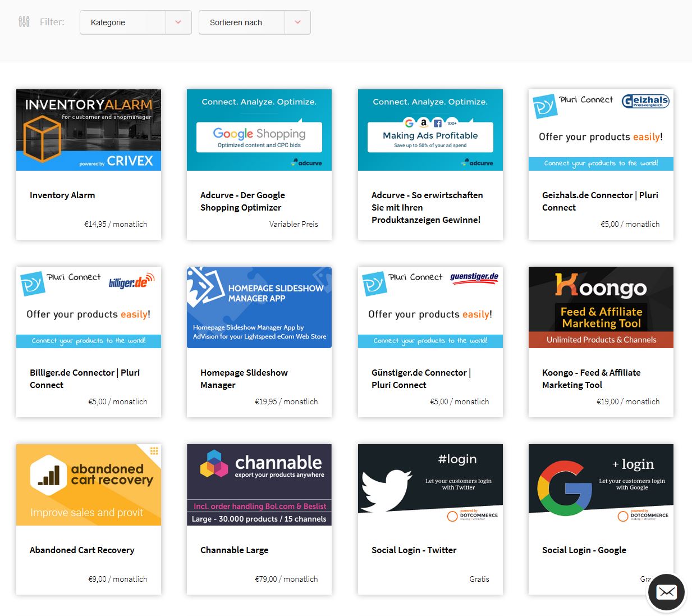Viewport: 692px width, 616px height.
Task: Open the Sortieren nach dropdown
Action: coord(255,22)
